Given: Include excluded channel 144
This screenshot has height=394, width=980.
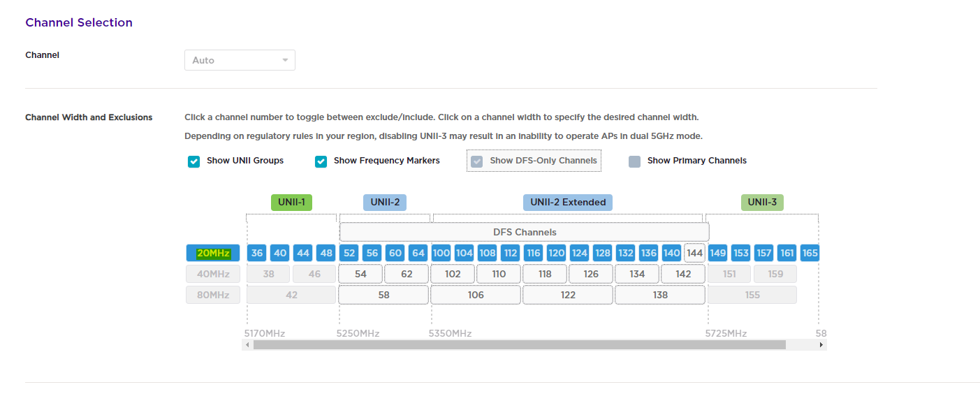Looking at the screenshot, I should click(x=694, y=253).
